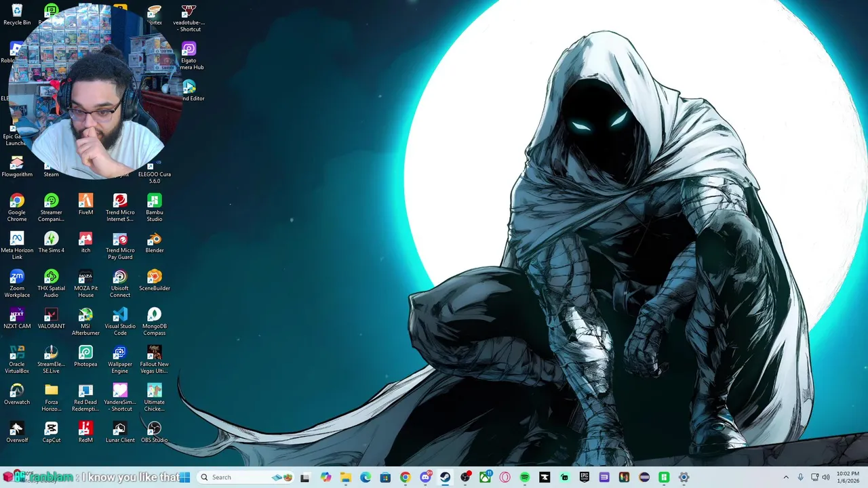The width and height of the screenshot is (868, 488).
Task: Select the THX Spatial Audio icon
Action: pos(51,283)
